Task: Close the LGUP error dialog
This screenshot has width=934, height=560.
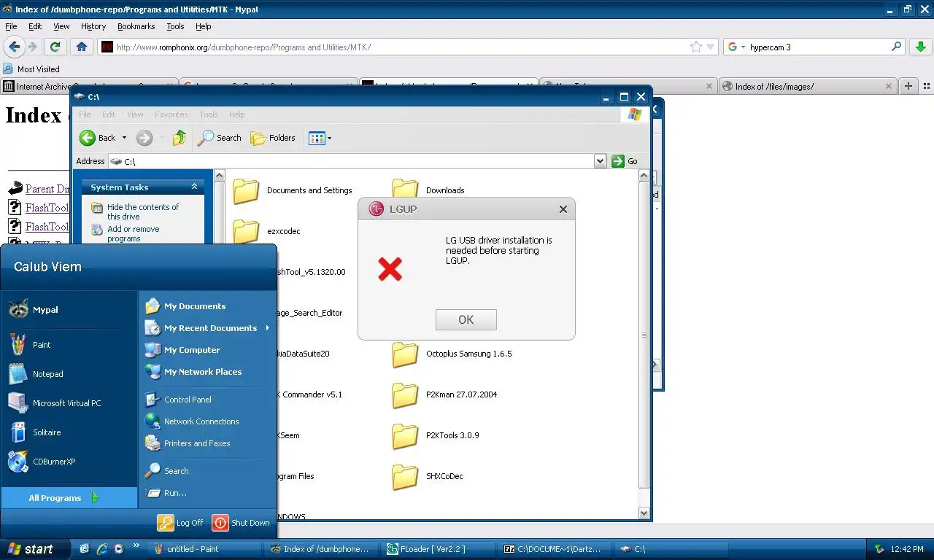Action: pyautogui.click(x=563, y=209)
